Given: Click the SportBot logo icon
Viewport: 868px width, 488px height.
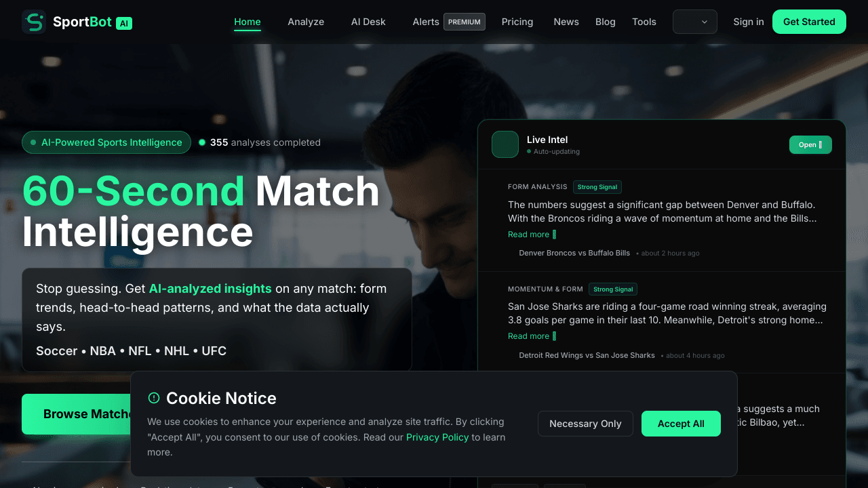Looking at the screenshot, I should tap(34, 22).
